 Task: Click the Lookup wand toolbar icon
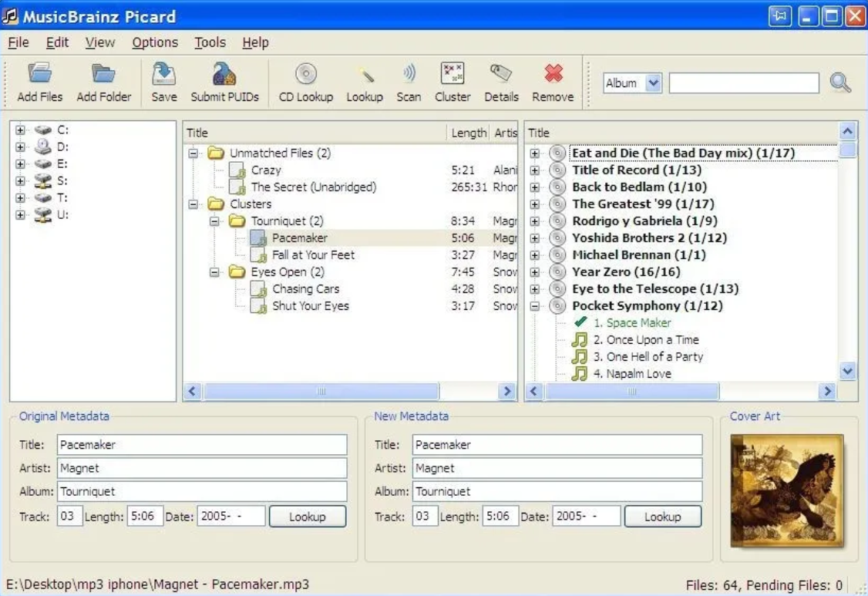pyautogui.click(x=365, y=74)
